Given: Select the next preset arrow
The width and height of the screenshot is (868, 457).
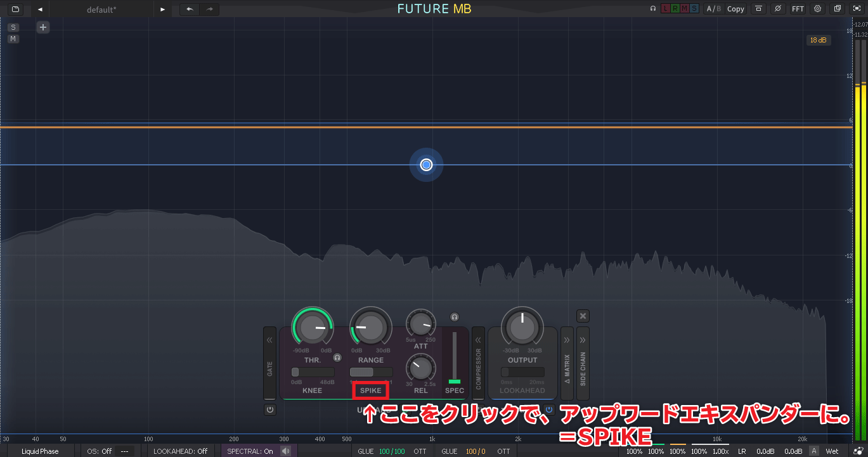Looking at the screenshot, I should point(163,9).
